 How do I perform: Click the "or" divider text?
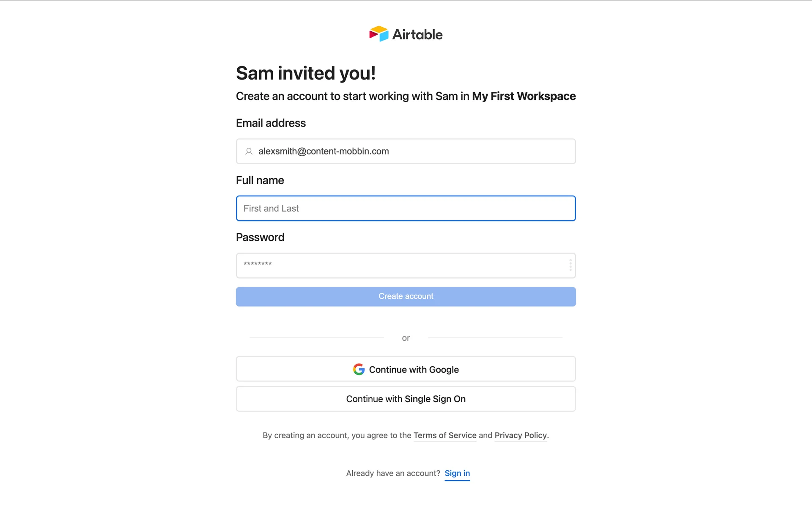(x=406, y=338)
